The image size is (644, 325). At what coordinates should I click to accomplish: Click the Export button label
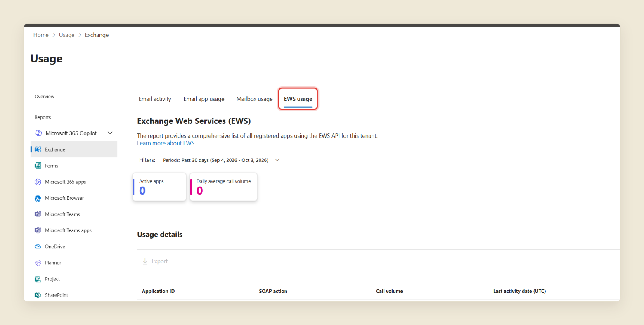[160, 261]
